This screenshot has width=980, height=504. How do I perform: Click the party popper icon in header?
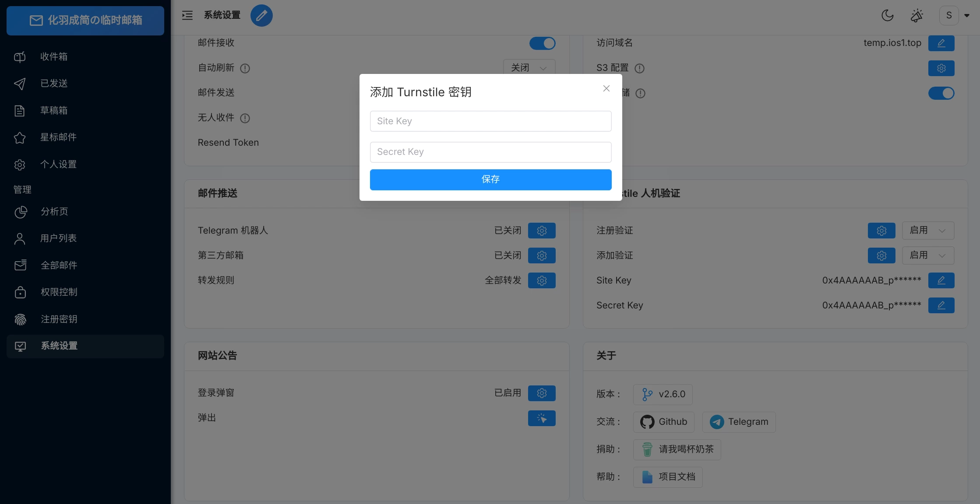tap(917, 16)
